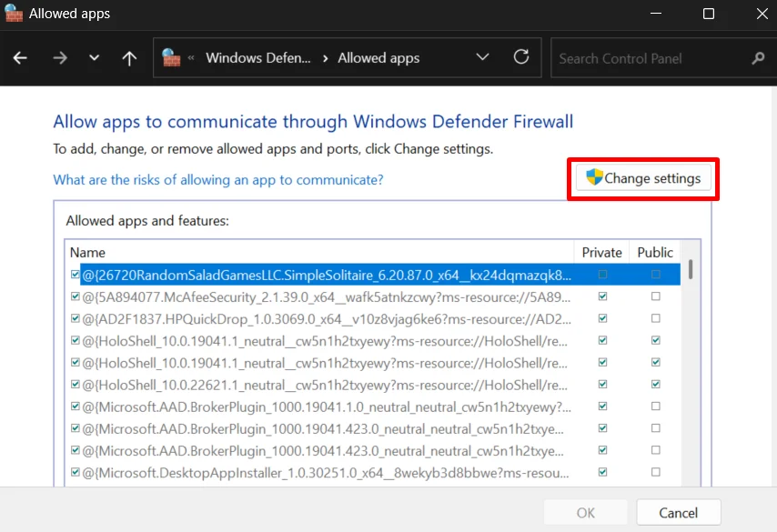Click the forward navigation arrow
Image resolution: width=777 pixels, height=532 pixels.
(x=60, y=57)
